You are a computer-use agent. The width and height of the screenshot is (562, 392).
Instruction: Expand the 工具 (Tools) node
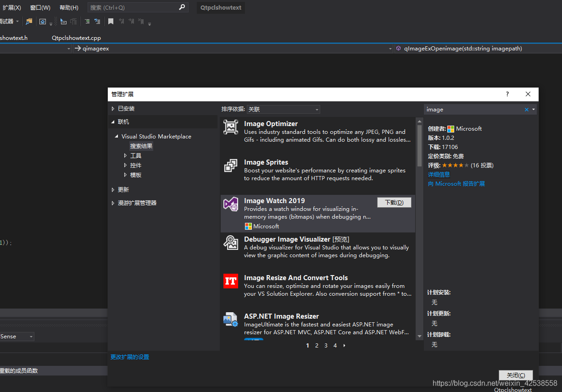coord(125,156)
